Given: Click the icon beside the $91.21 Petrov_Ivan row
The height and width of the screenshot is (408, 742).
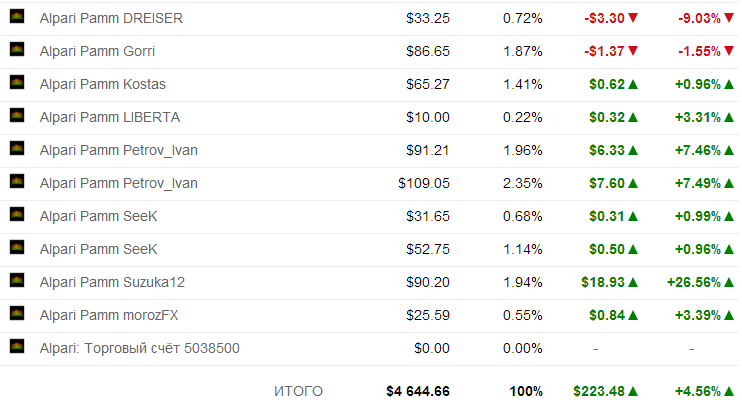Looking at the screenshot, I should tap(17, 149).
